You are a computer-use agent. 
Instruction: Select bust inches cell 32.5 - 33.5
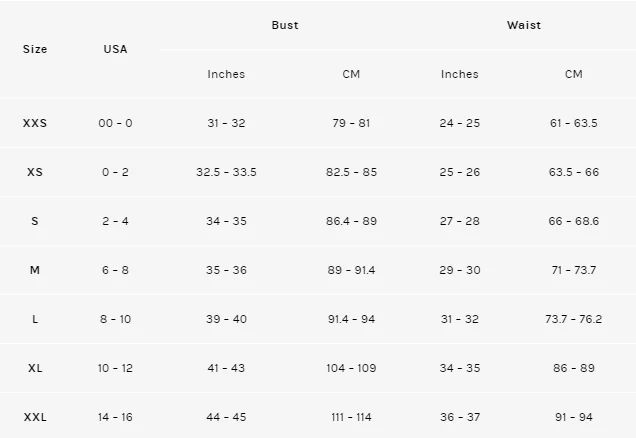[226, 172]
